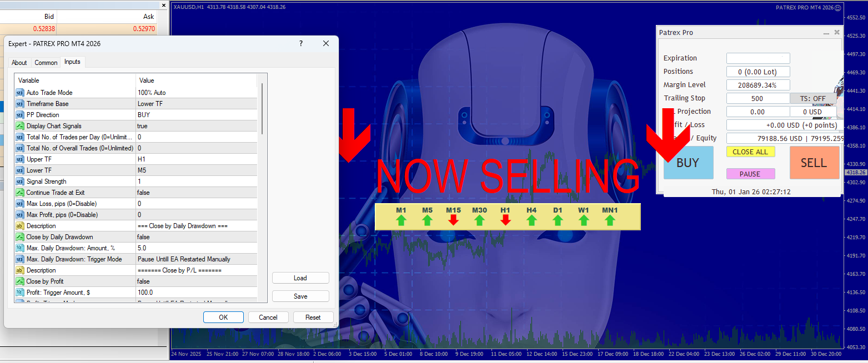Click the help question mark on the Expert dialog
The width and height of the screenshot is (868, 363).
pyautogui.click(x=300, y=43)
